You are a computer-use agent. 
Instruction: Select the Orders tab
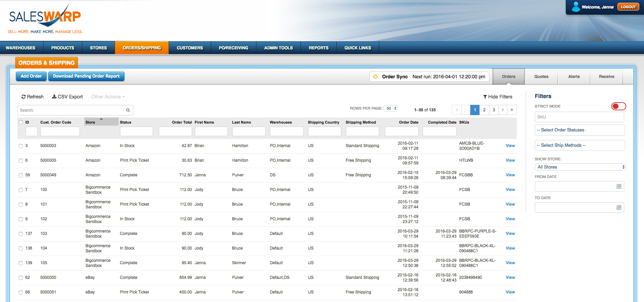tap(509, 77)
